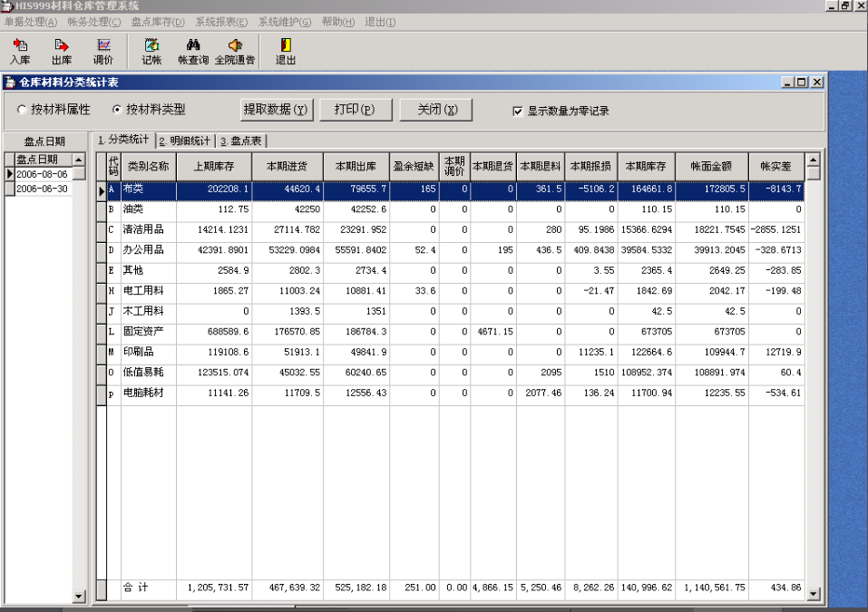This screenshot has height=612, width=868.
Task: Click the table scroll up arrow
Action: [x=814, y=160]
